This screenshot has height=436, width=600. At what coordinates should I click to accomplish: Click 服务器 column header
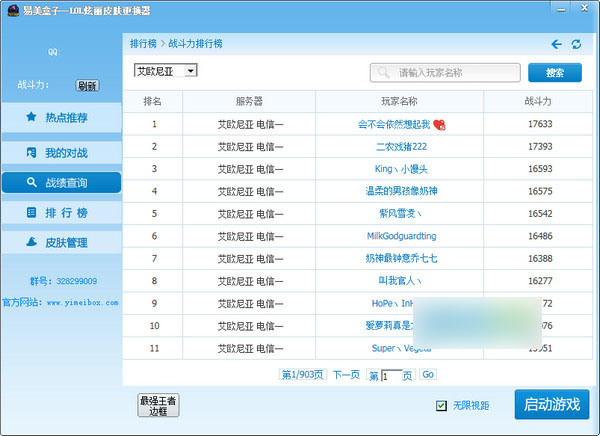249,101
